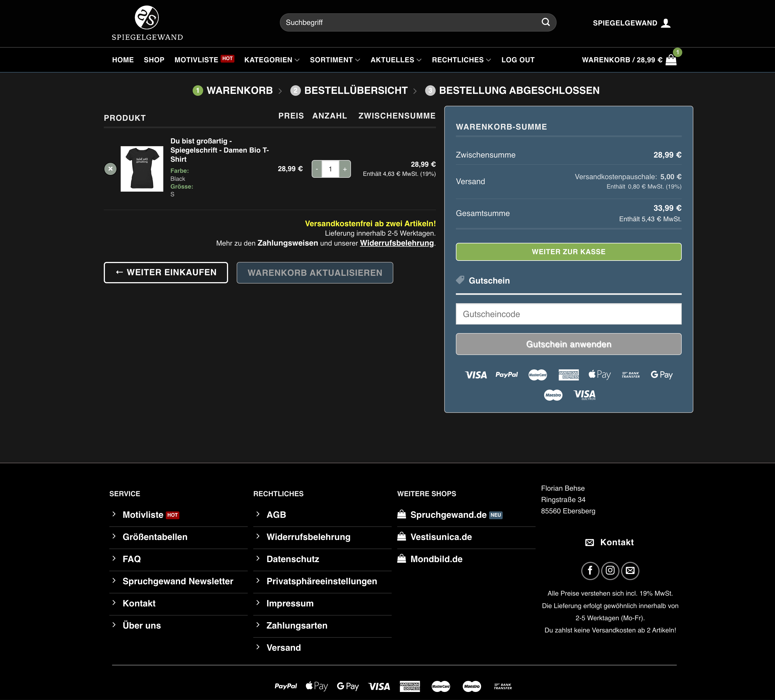The image size is (775, 700).
Task: Open the Widerrufsbelehrung link in cart text
Action: tap(396, 243)
